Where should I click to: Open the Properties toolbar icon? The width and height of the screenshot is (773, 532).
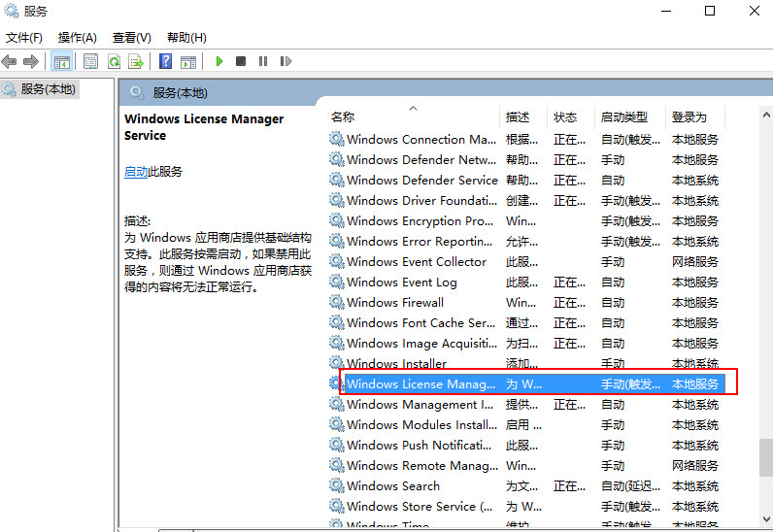pos(90,61)
